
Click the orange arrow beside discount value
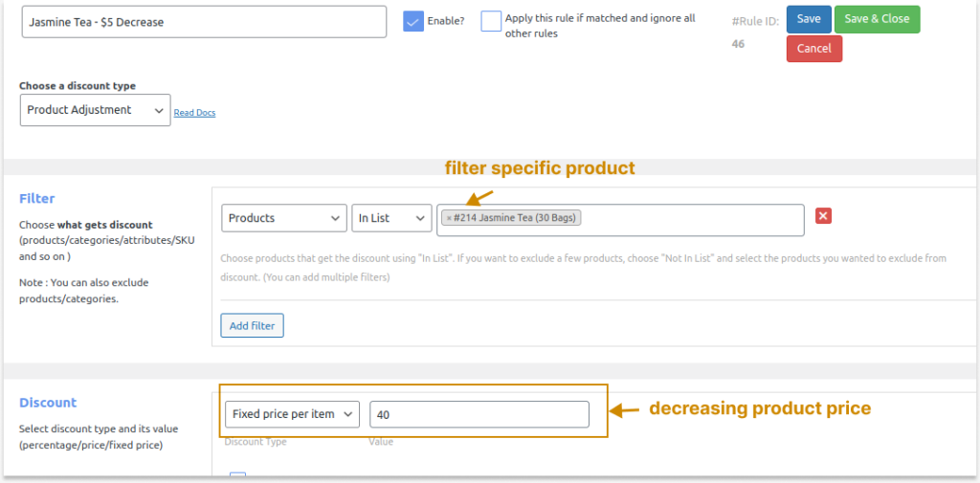625,410
